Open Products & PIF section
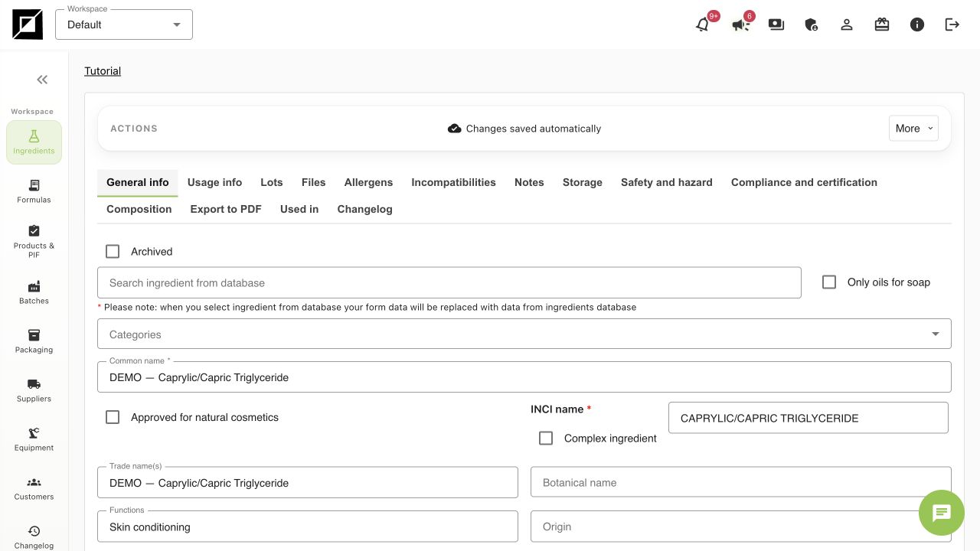 [x=34, y=241]
